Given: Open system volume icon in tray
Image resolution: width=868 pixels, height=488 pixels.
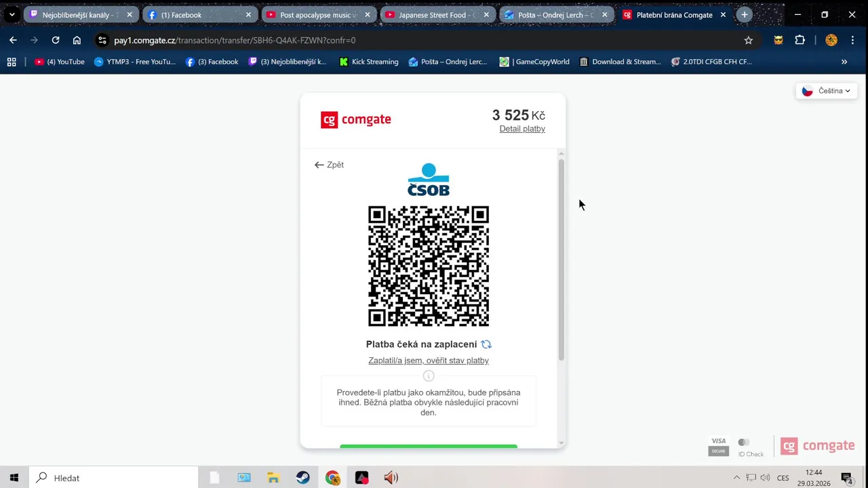Looking at the screenshot, I should 766,478.
